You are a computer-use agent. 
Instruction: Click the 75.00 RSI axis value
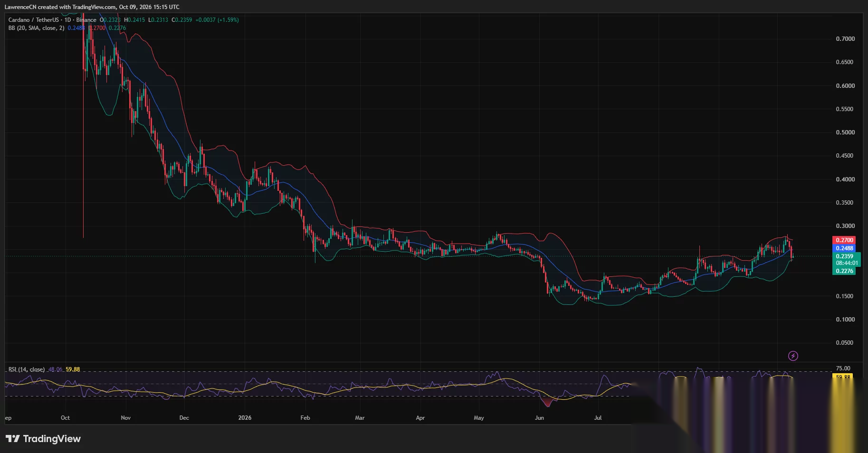(843, 368)
